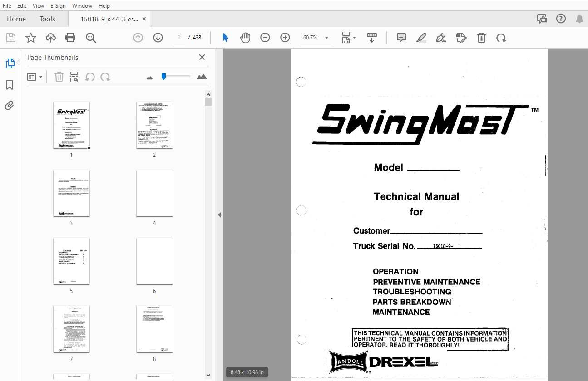Collapse the navigation pane with arrow
The width and height of the screenshot is (588, 381).
(x=219, y=215)
